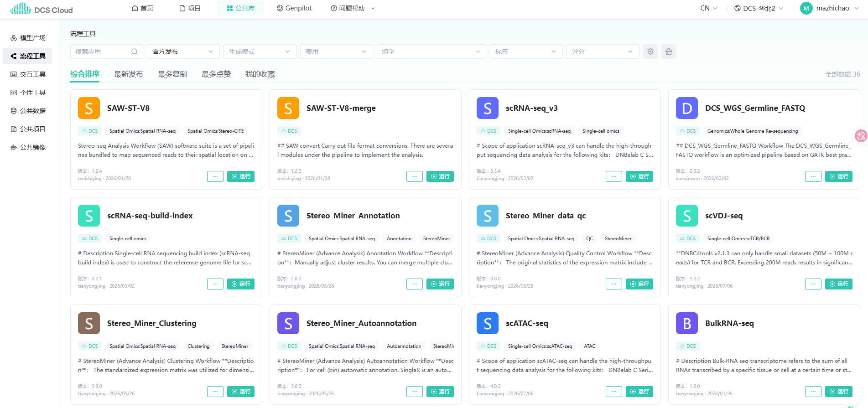Screen dimensions: 868x408
Task: Click the BulkRNA-seq app icon
Action: [687, 323]
